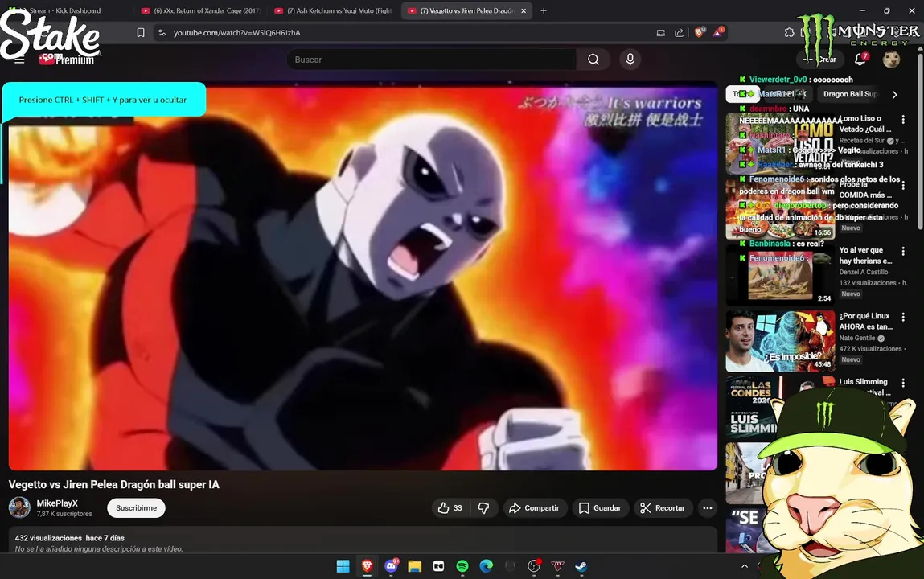Viewport: 924px width, 579px height.
Task: Open the Windows Start menu
Action: (343, 566)
